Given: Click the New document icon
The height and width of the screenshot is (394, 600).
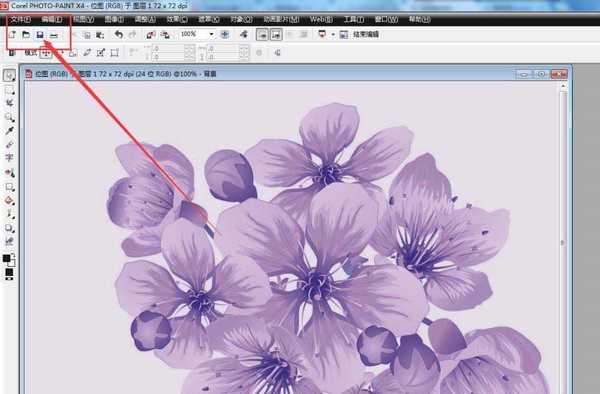Looking at the screenshot, I should [x=12, y=35].
